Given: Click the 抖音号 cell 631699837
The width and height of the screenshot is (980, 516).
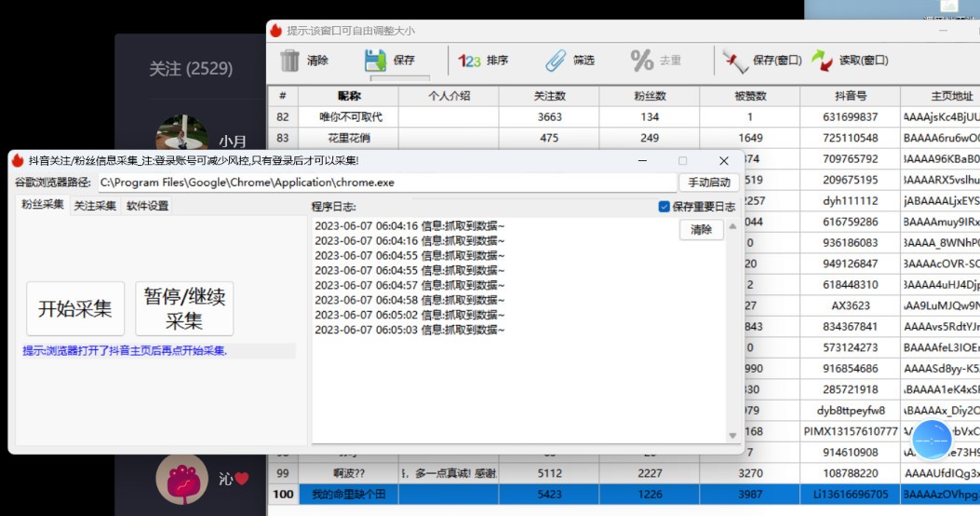Looking at the screenshot, I should pyautogui.click(x=850, y=117).
